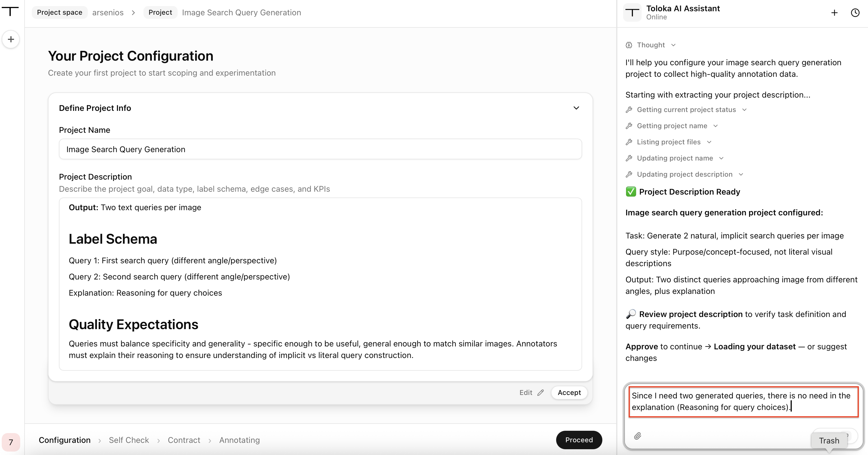Click the Proceed button
Viewport: 868px width, 455px height.
click(579, 440)
